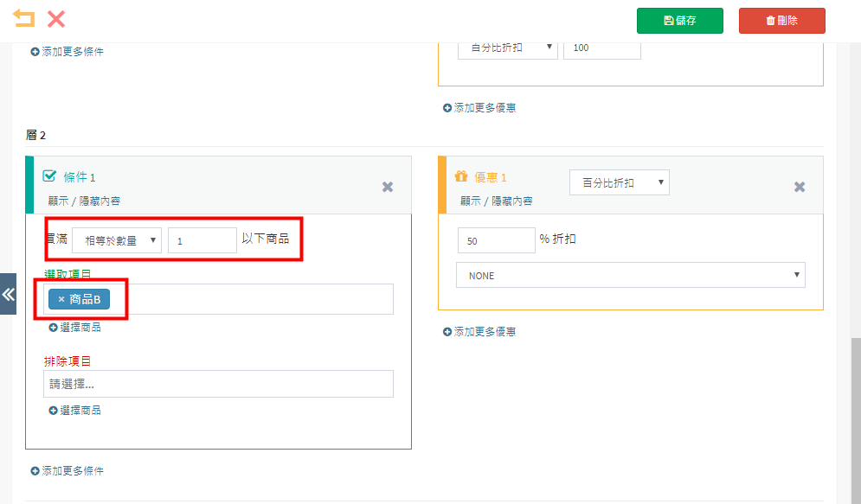Click the input field containing 100
This screenshot has height=504, width=861.
click(601, 49)
